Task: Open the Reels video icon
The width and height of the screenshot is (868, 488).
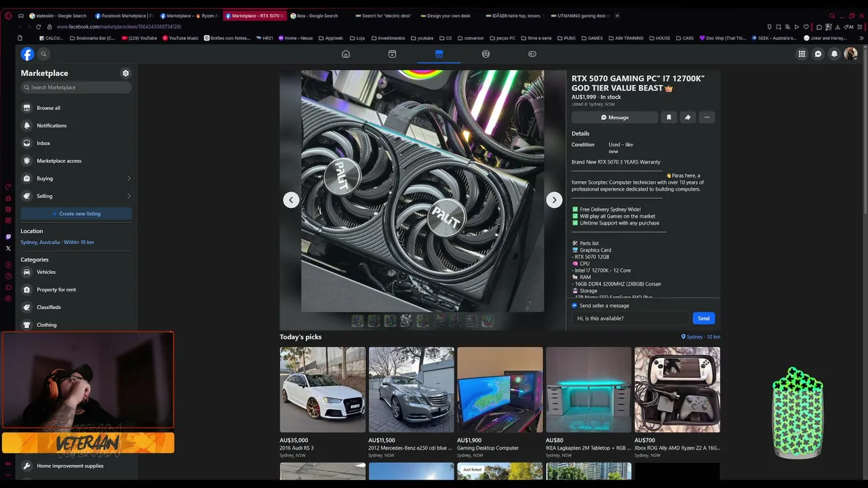Action: tap(392, 54)
